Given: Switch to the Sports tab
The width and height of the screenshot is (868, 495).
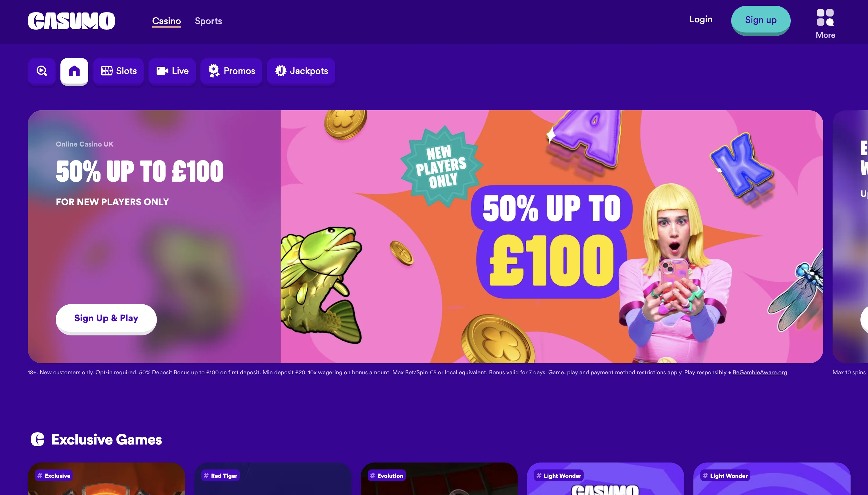Looking at the screenshot, I should pos(208,21).
